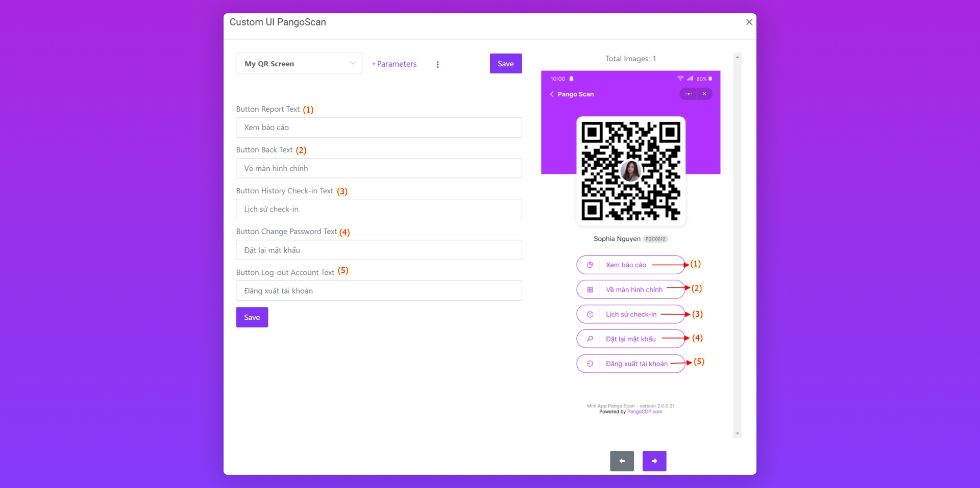Click the right arrow next image button

click(654, 461)
